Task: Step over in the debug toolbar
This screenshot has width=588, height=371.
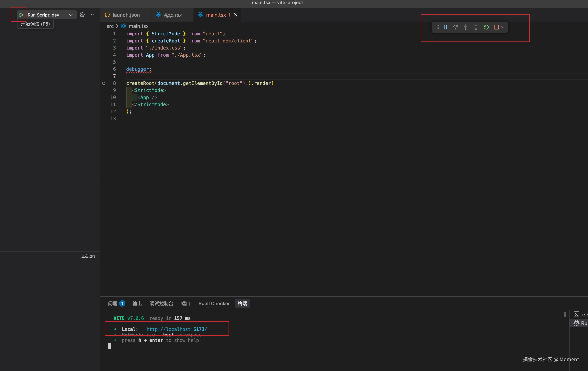Action: coord(455,27)
